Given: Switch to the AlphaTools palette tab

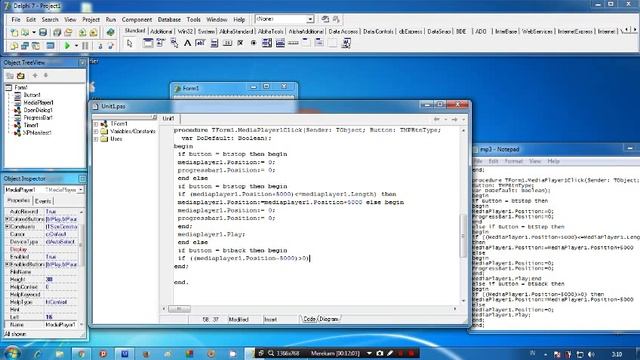Looking at the screenshot, I should point(271,31).
